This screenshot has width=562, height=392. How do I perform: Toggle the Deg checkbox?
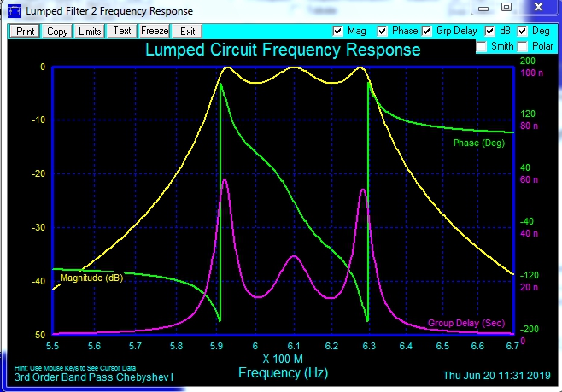point(523,32)
